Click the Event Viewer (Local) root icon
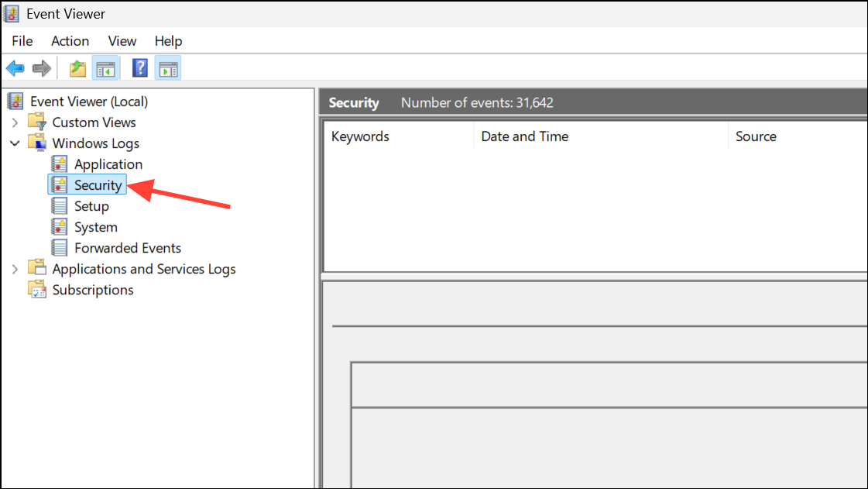The image size is (868, 489). 15,102
